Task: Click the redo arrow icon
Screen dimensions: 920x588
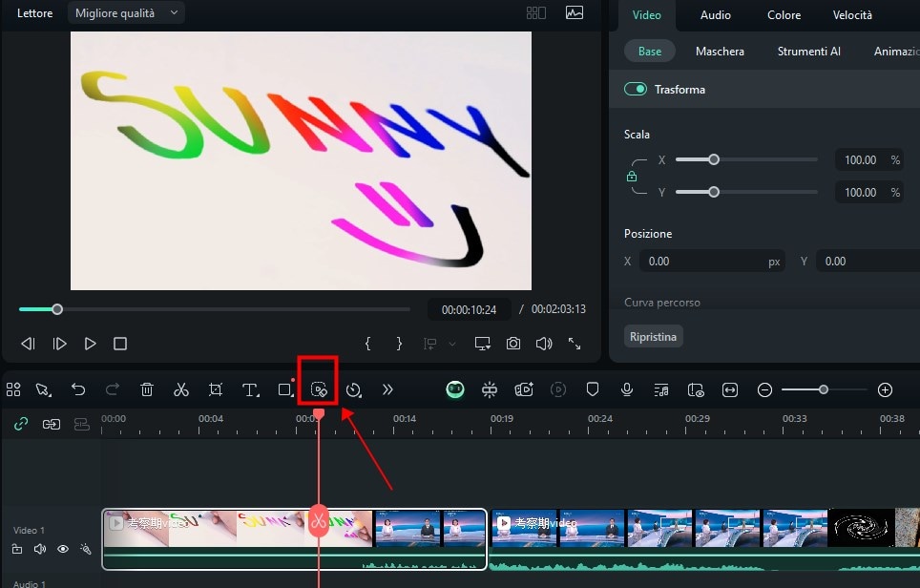Action: 113,389
